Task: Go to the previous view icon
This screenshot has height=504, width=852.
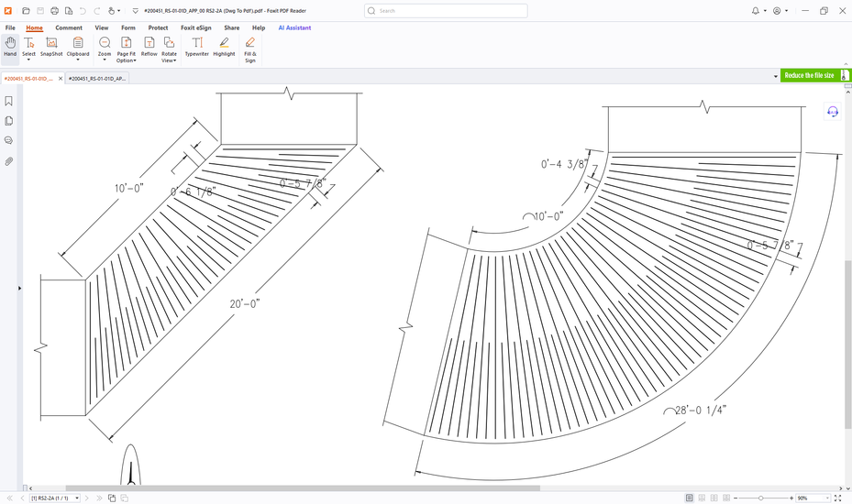Action: (x=111, y=498)
